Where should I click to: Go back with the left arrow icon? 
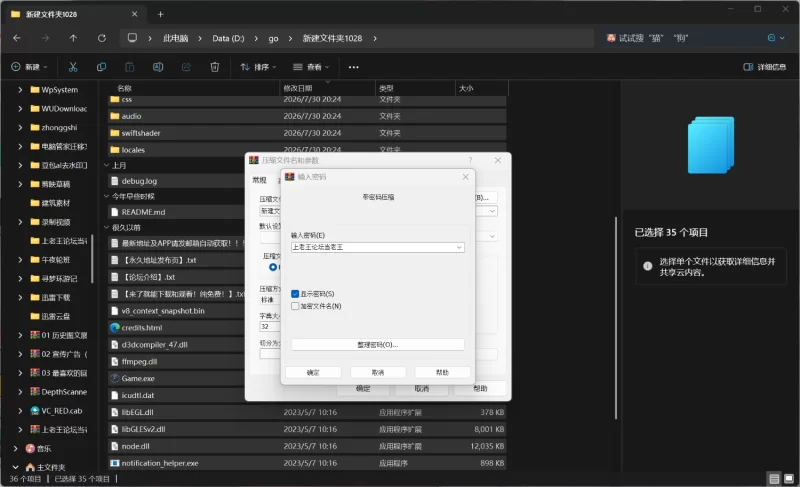tap(17, 38)
